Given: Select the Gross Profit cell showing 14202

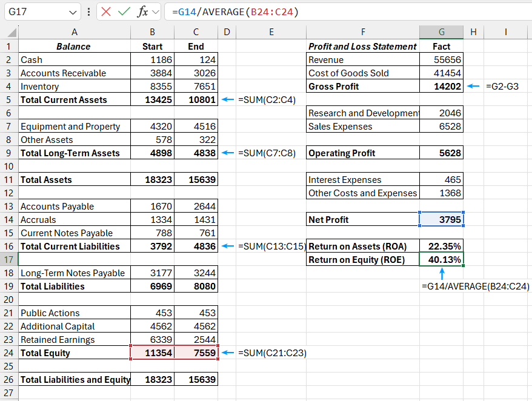Looking at the screenshot, I should pyautogui.click(x=441, y=86).
